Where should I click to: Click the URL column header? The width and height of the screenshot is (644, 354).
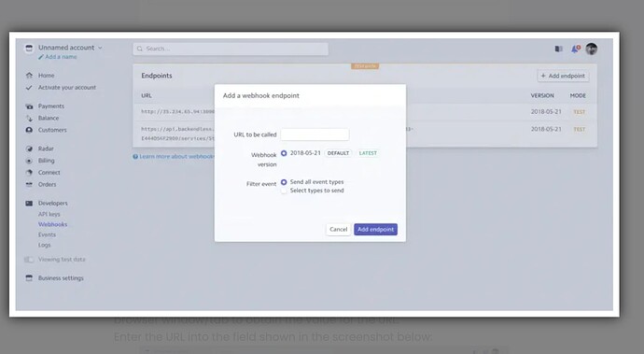coord(147,96)
